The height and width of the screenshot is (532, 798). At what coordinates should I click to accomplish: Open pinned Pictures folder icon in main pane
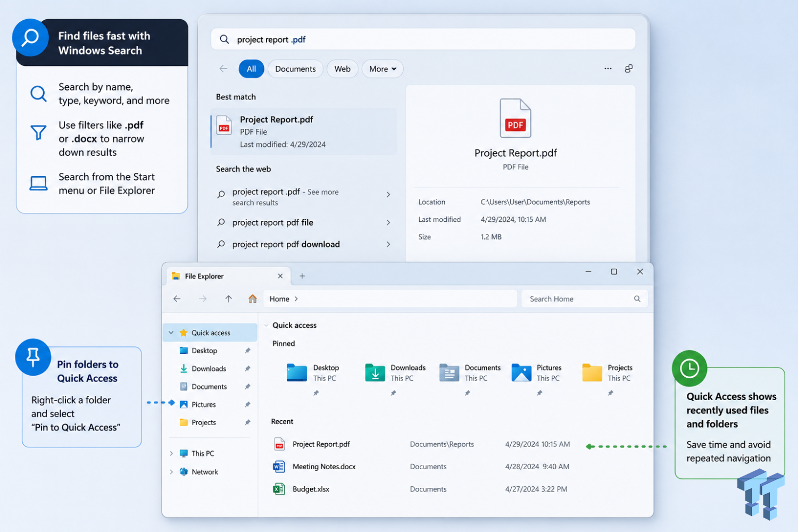click(521, 373)
